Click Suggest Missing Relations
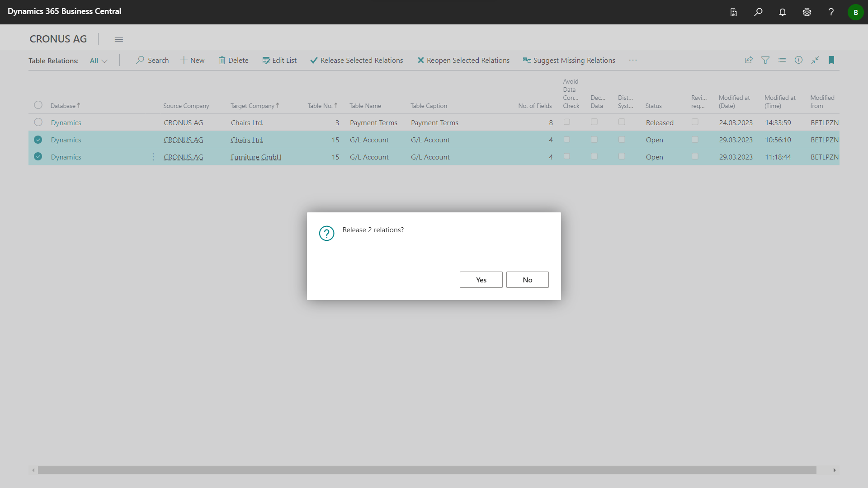 tap(569, 60)
